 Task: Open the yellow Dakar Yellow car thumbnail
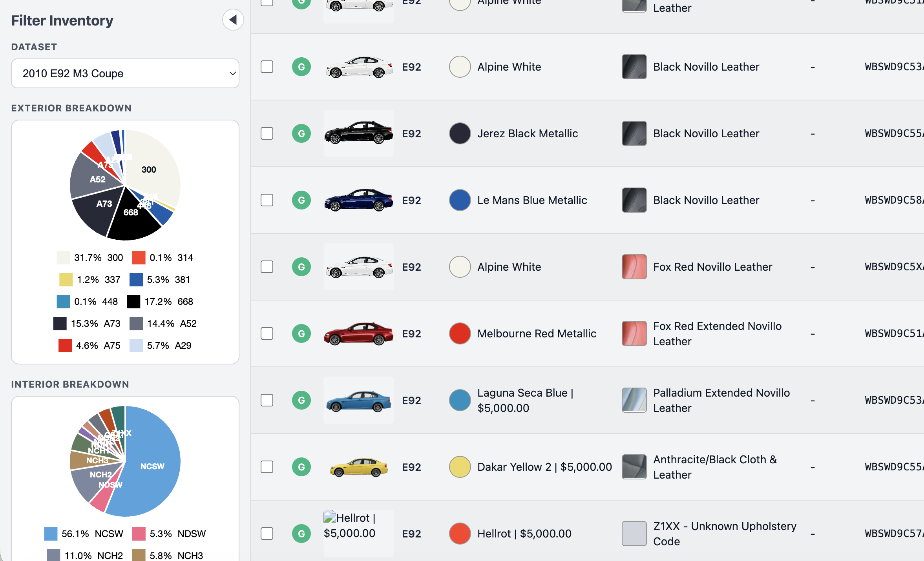pyautogui.click(x=359, y=467)
